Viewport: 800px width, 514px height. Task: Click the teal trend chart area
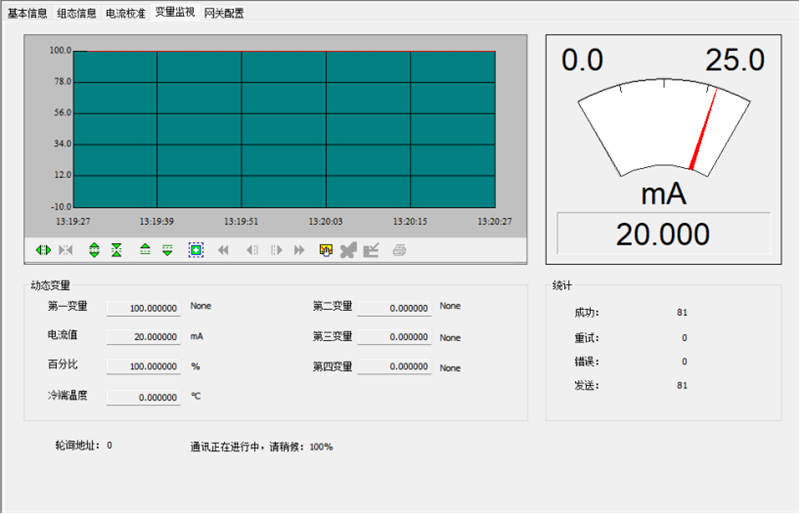pyautogui.click(x=284, y=129)
